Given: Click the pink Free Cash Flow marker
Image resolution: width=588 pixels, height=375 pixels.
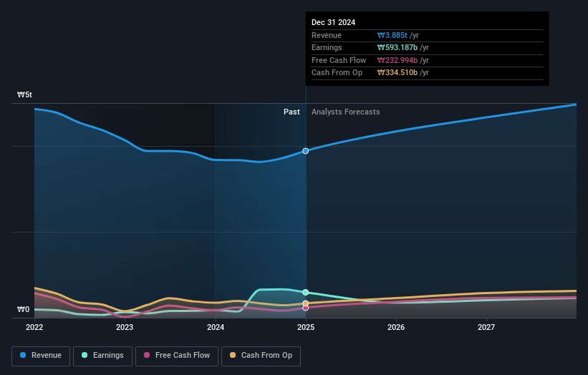Looking at the screenshot, I should pos(306,308).
